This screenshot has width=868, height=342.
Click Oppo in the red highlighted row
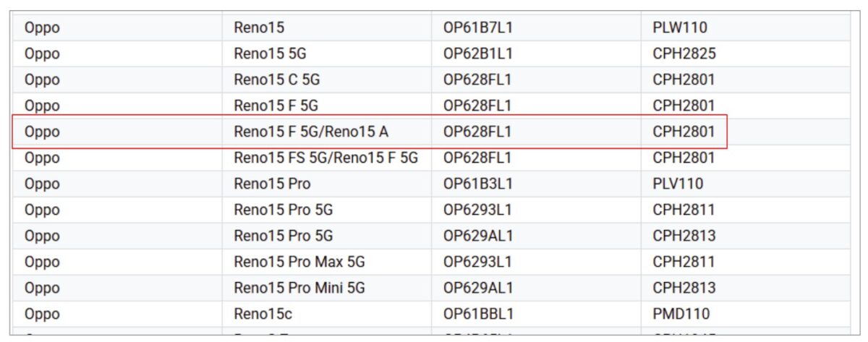click(x=42, y=132)
